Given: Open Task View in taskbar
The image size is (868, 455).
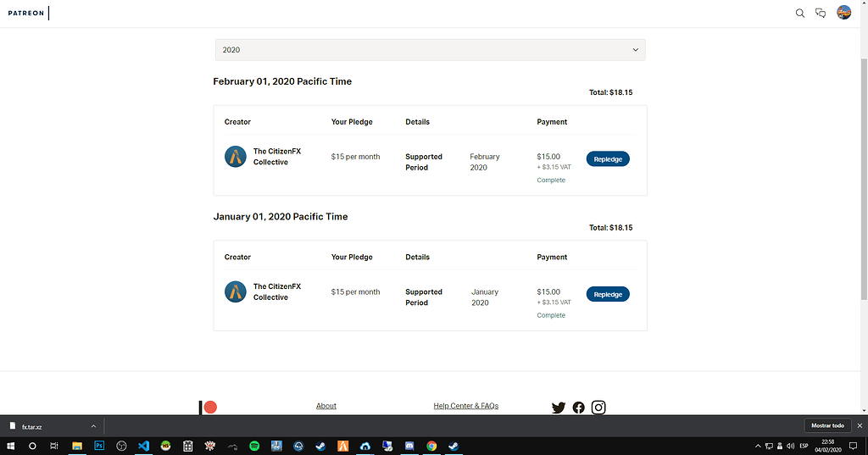Looking at the screenshot, I should pos(53,446).
